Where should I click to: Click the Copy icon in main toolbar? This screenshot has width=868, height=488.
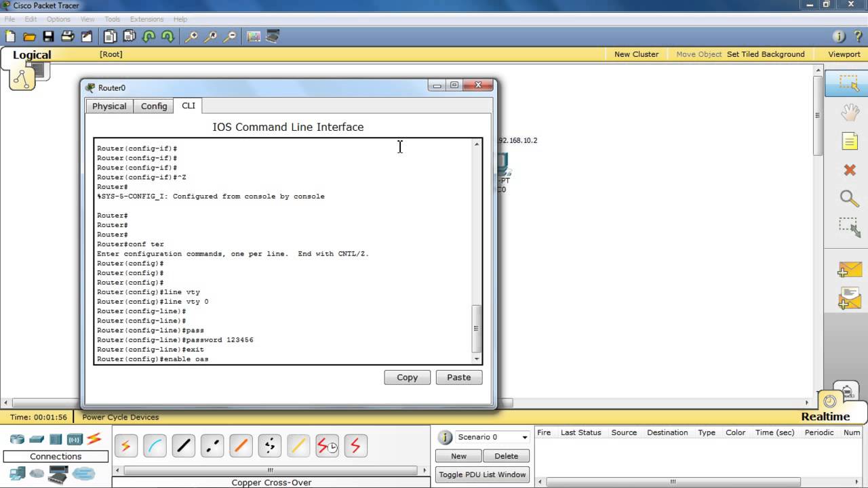pyautogui.click(x=110, y=37)
